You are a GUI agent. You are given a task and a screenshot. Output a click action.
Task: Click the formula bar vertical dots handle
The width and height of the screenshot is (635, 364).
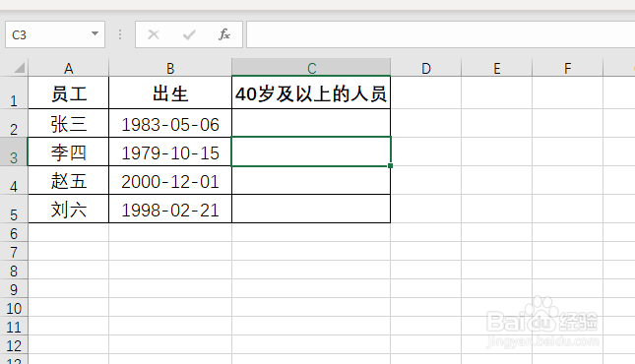coord(120,34)
